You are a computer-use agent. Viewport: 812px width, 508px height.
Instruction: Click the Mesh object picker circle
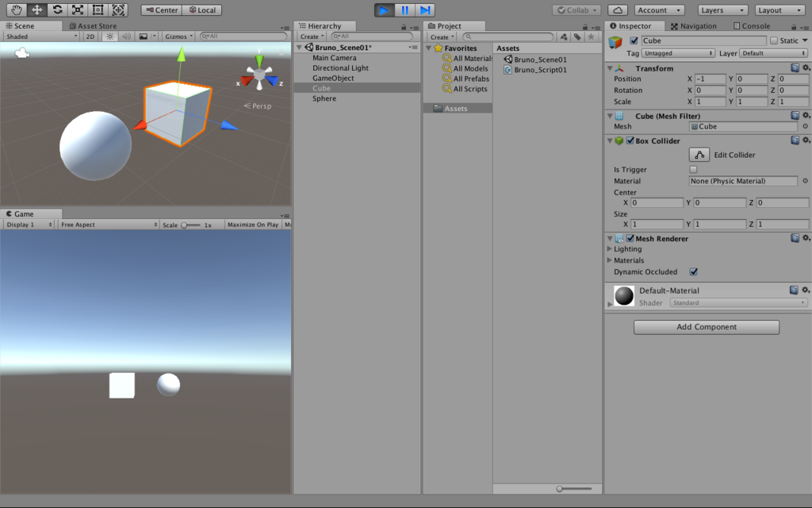pyautogui.click(x=806, y=126)
